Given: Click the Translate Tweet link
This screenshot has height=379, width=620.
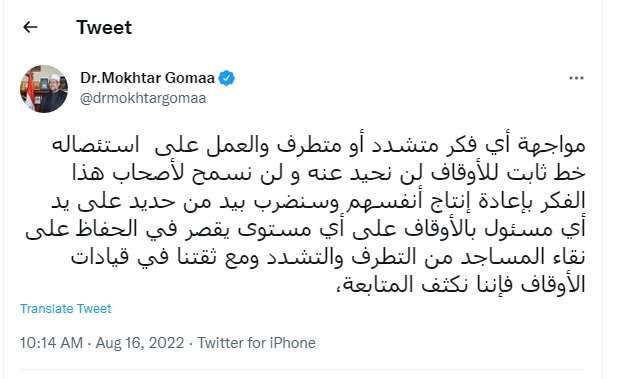Looking at the screenshot, I should point(66,308).
